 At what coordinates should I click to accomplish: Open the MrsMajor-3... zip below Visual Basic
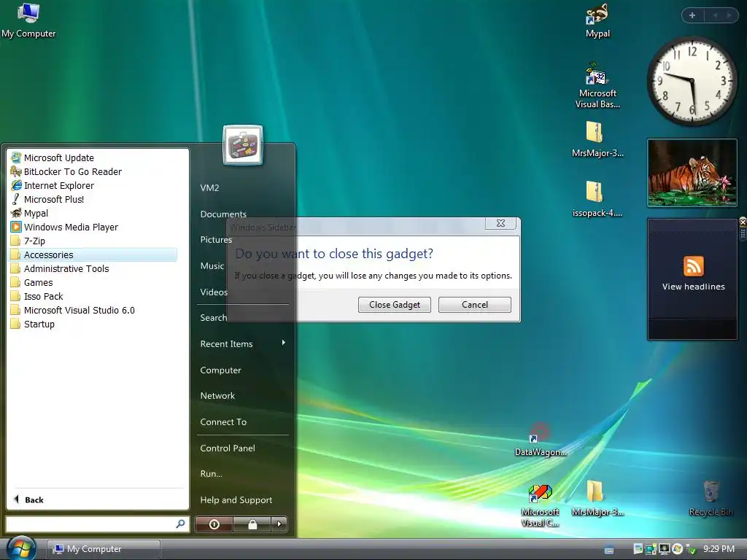tap(597, 139)
